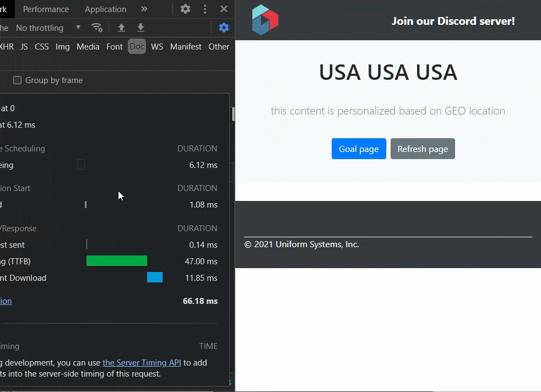The height and width of the screenshot is (392, 541).
Task: Click the Export HAR download icon
Action: coord(140,28)
